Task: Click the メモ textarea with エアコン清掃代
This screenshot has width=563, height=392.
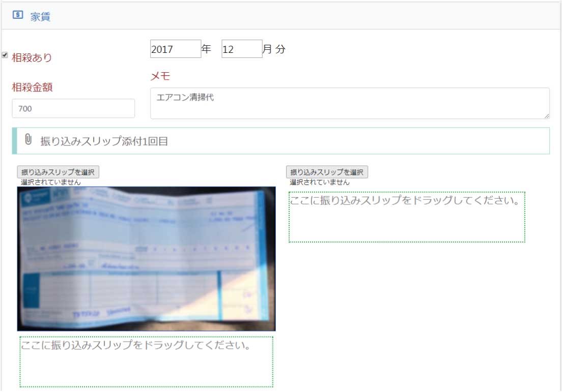Action: [x=349, y=103]
